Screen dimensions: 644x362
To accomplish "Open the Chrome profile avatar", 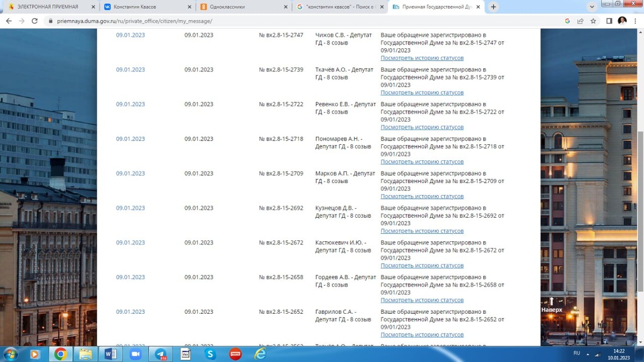I will coord(622,21).
